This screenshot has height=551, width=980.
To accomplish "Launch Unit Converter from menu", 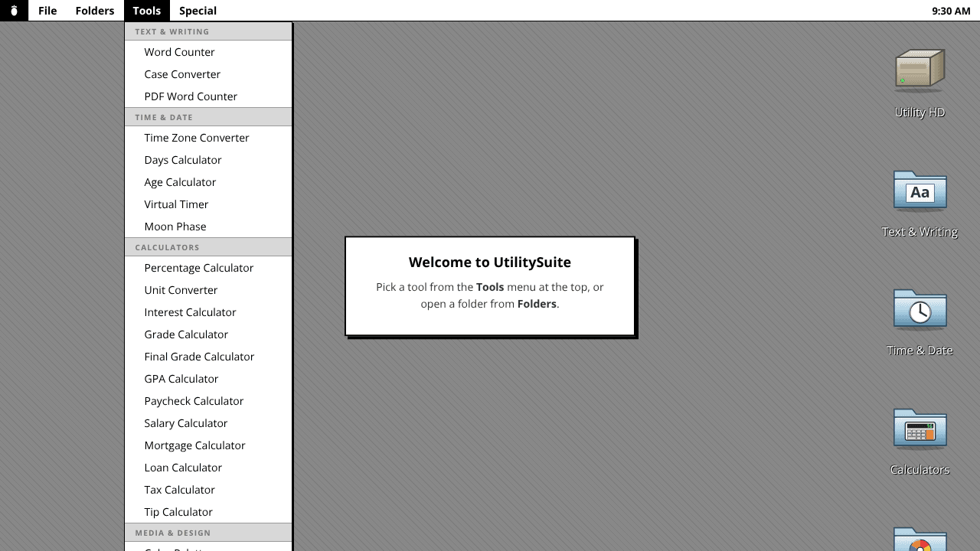I will coord(208,290).
